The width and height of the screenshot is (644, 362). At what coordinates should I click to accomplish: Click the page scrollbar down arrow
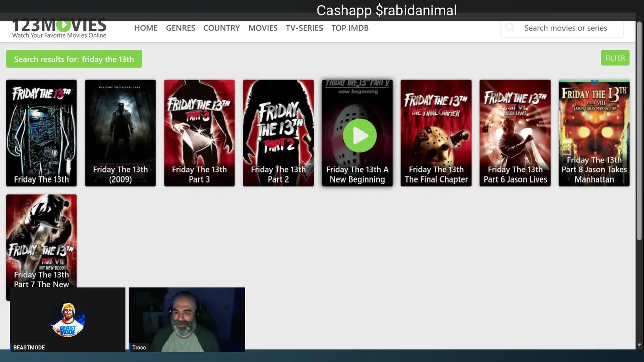tap(639, 345)
